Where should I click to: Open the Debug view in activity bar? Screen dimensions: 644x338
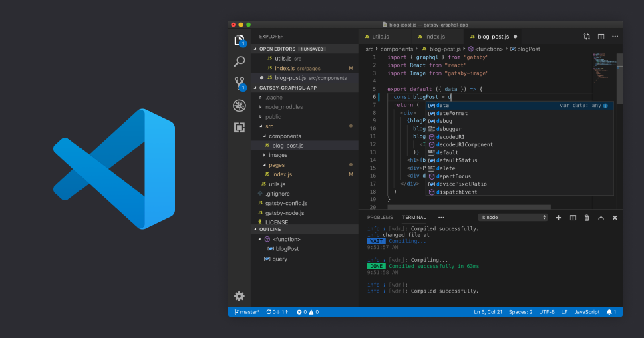pyautogui.click(x=239, y=106)
